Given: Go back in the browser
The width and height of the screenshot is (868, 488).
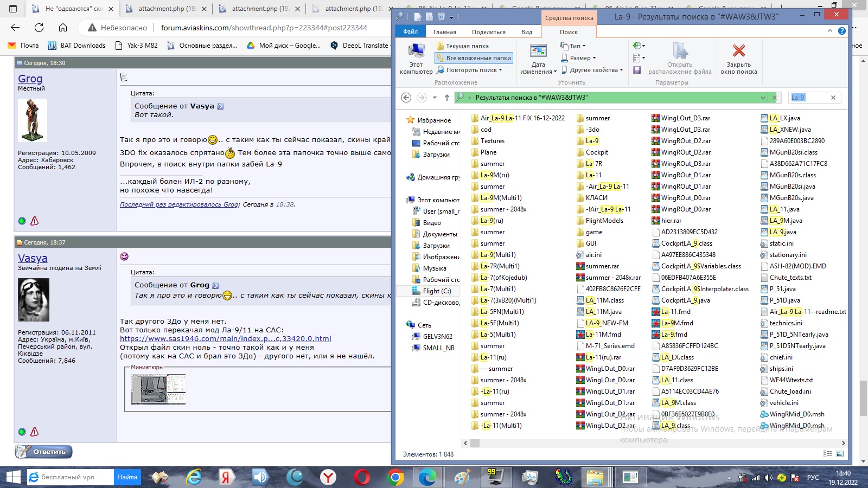Looking at the screenshot, I should 15,28.
